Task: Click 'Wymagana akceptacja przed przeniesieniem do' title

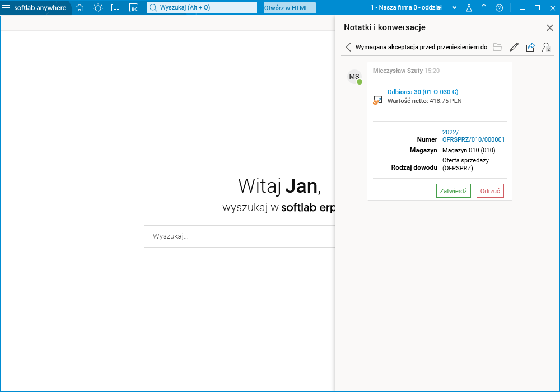Action: (421, 47)
